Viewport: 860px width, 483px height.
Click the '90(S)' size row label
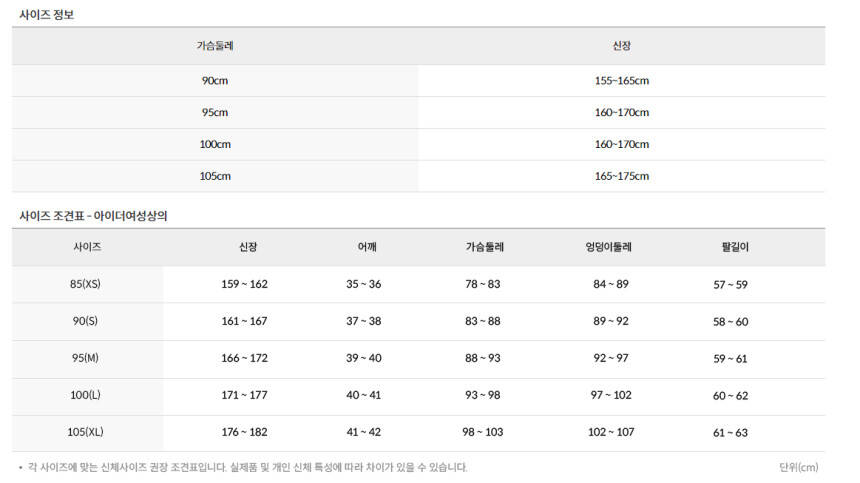click(x=85, y=322)
